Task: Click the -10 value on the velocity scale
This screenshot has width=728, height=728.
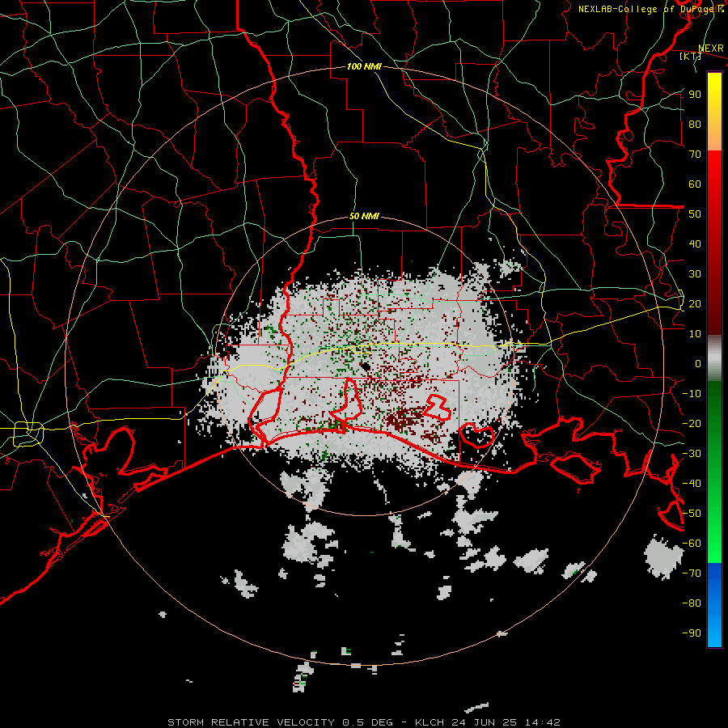Action: 692,394
